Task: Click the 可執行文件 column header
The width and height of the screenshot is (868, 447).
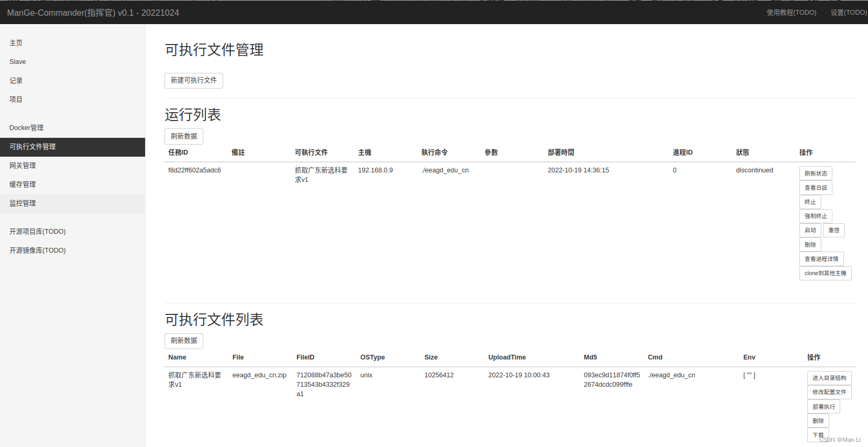Action: [311, 152]
